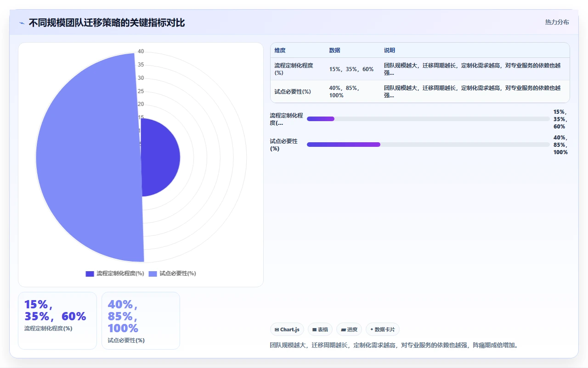Select the Chart.js tag

(x=287, y=329)
